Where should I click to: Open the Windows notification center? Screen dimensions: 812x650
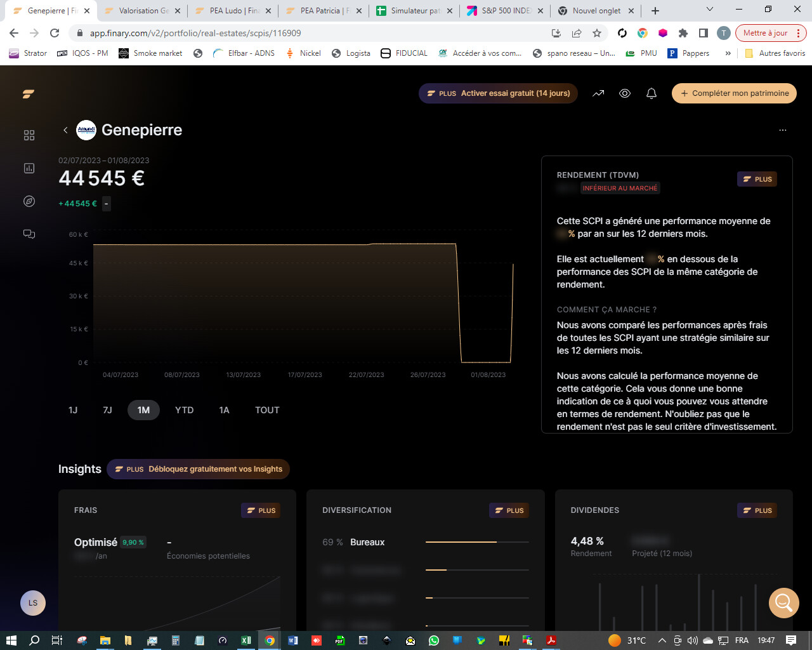[791, 640]
